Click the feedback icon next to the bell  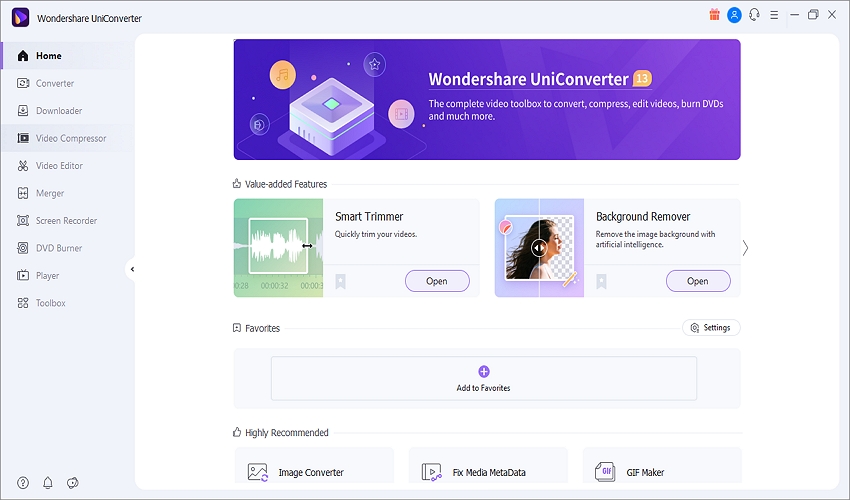(x=73, y=483)
